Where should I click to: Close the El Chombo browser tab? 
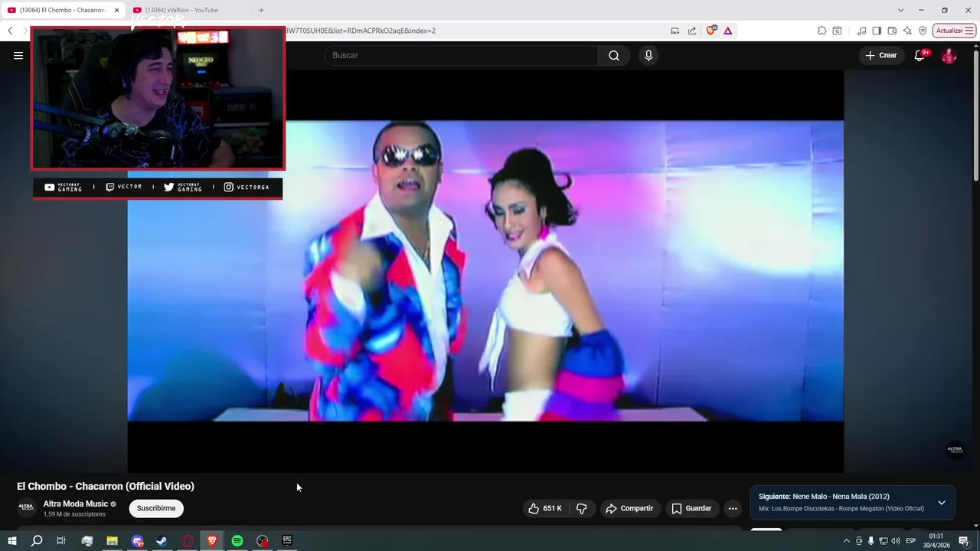[117, 10]
